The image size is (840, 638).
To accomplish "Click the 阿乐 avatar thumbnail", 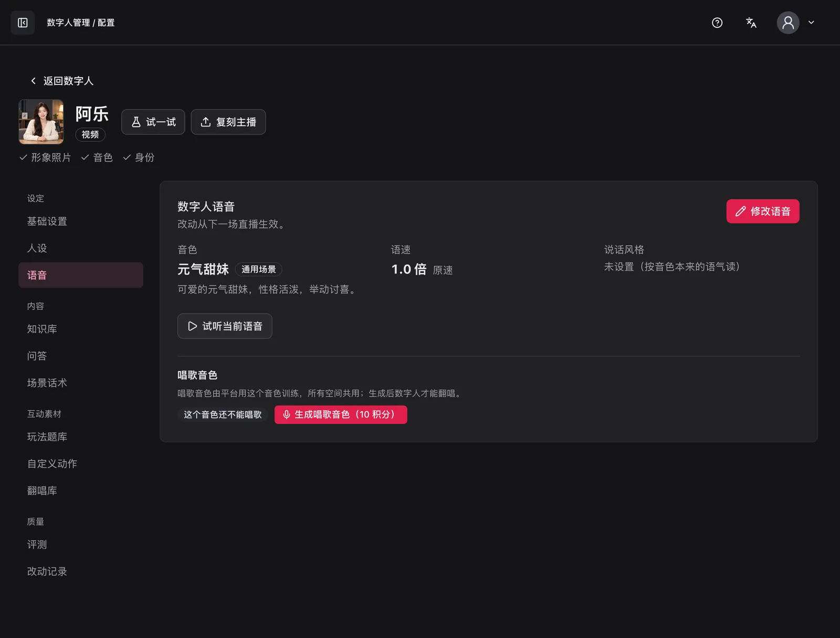I will click(41, 122).
